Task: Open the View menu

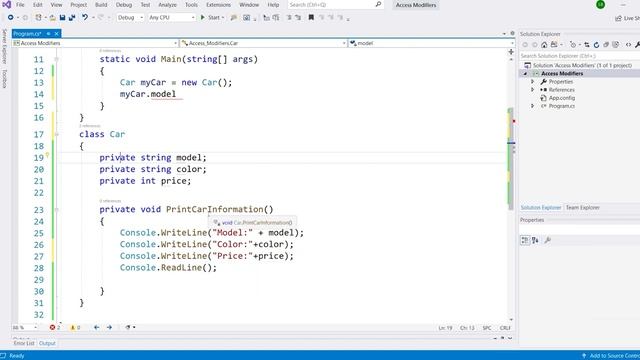Action: pos(56,5)
